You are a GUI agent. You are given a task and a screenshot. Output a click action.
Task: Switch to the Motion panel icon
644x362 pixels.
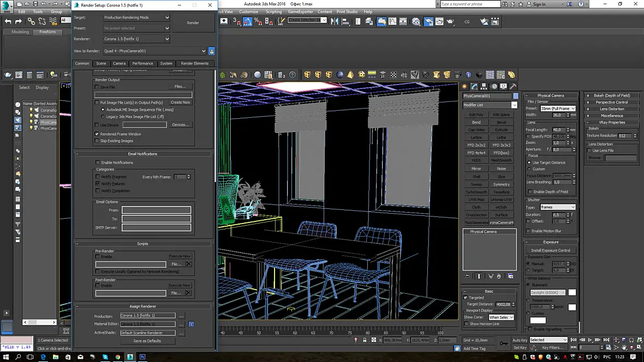coord(494,87)
